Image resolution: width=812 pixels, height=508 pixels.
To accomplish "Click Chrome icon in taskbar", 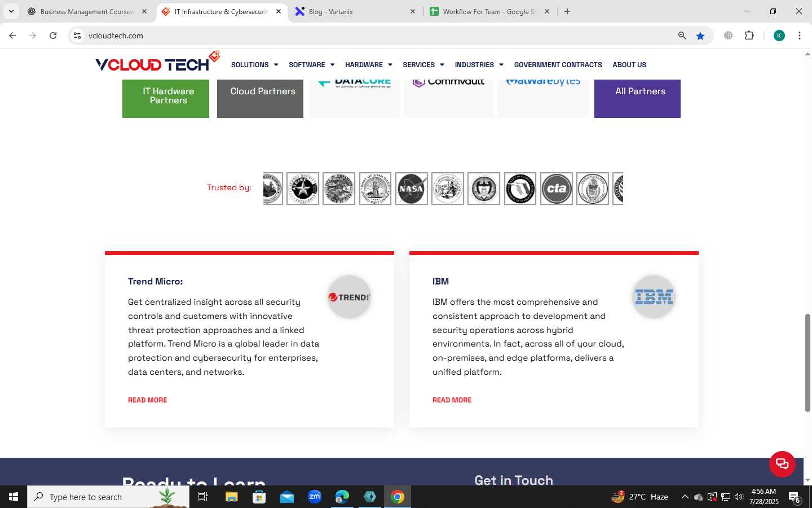I will coord(398,497).
